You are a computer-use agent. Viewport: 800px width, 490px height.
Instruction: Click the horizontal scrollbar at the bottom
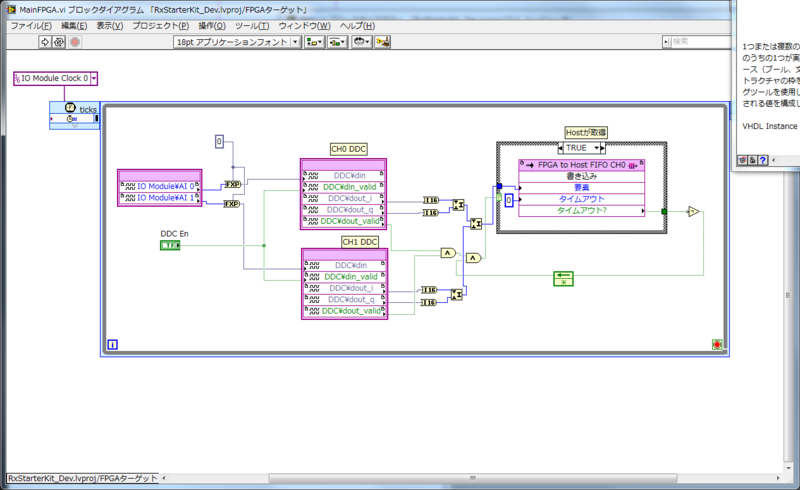[472, 478]
